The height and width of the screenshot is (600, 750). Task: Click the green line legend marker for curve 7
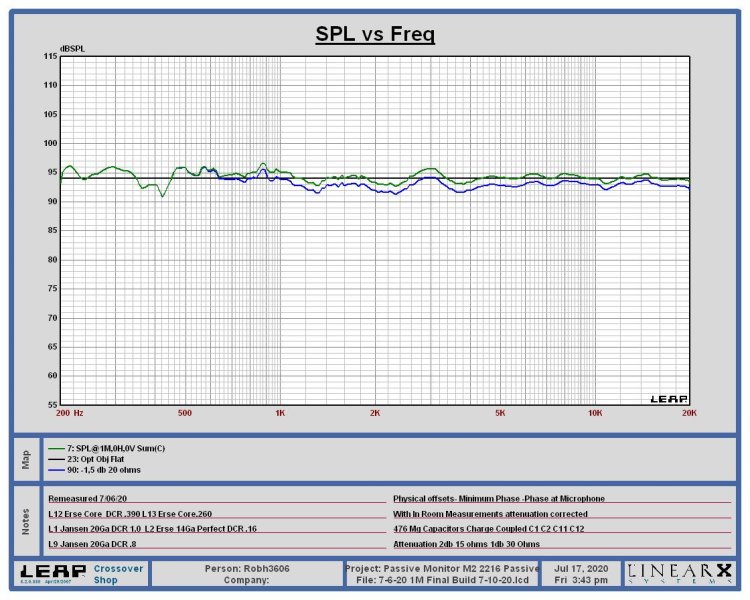point(56,448)
